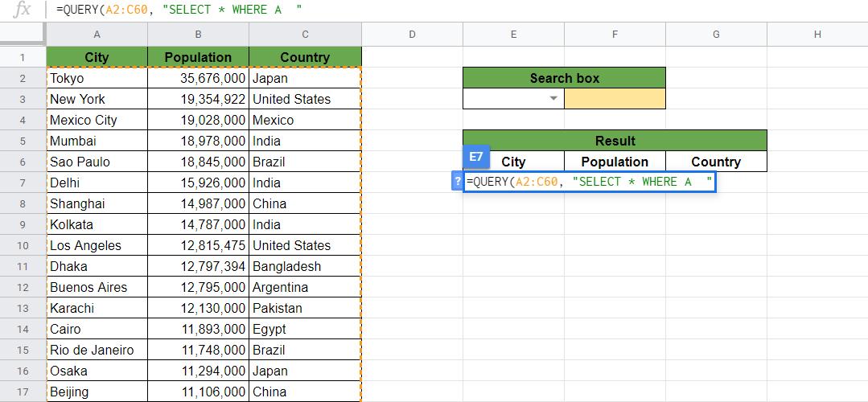This screenshot has width=868, height=402.
Task: Select the Country cell in the Result table
Action: point(715,162)
